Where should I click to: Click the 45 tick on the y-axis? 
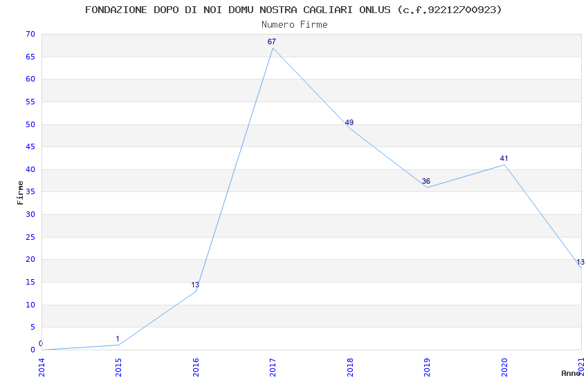30,146
